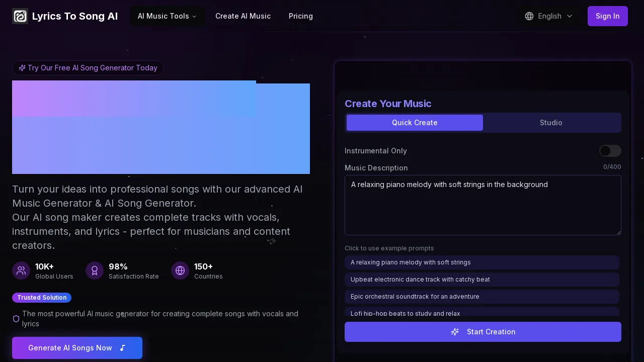The image size is (644, 362).
Task: Open the English language dropdown
Action: (x=549, y=16)
